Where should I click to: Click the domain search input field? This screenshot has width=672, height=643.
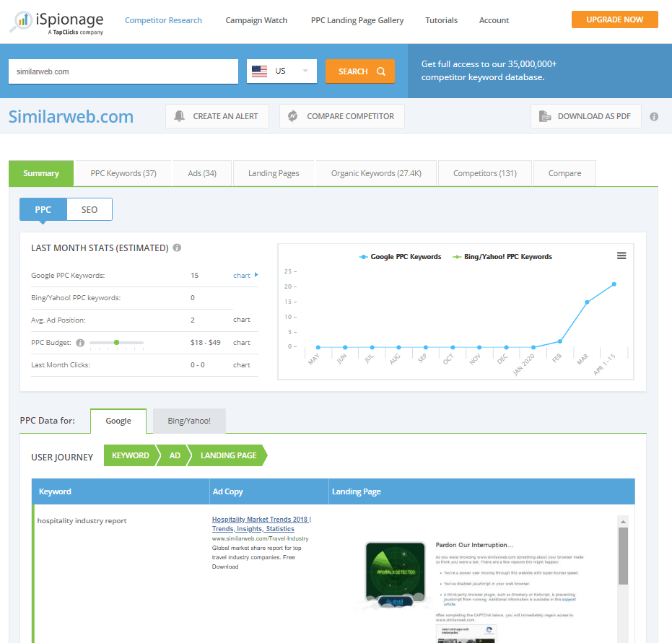pos(123,71)
